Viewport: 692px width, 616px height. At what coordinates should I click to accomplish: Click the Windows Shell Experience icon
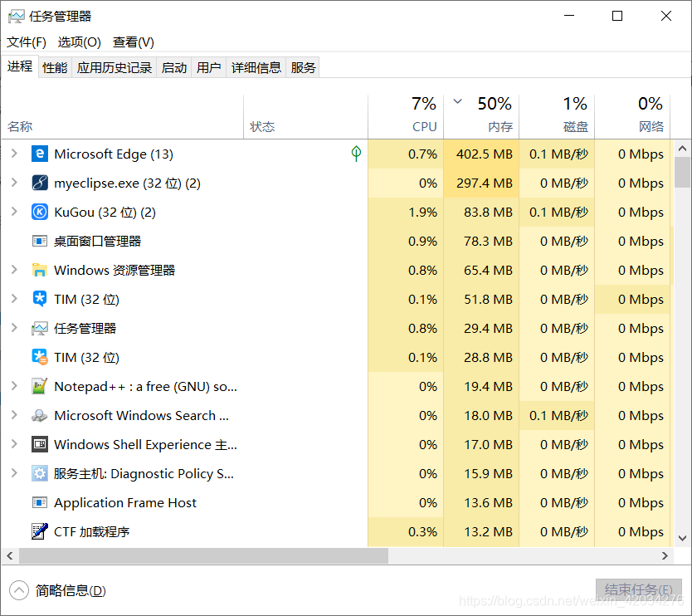[40, 444]
